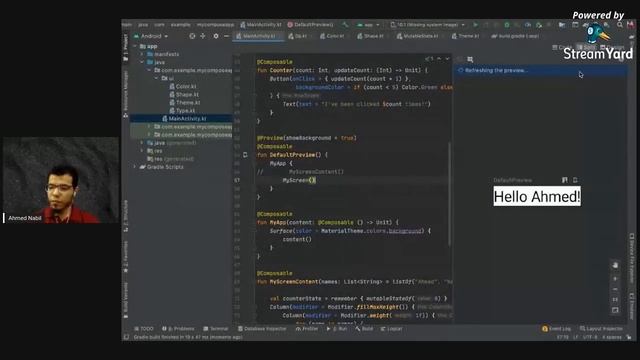Click the Expand All icon in Project panel
The width and height of the screenshot is (640, 360).
point(203,36)
